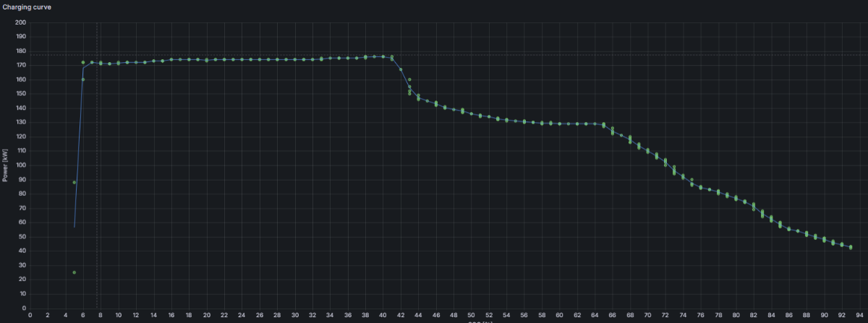Select the 88 kW data point near 5% SoC

(74, 182)
